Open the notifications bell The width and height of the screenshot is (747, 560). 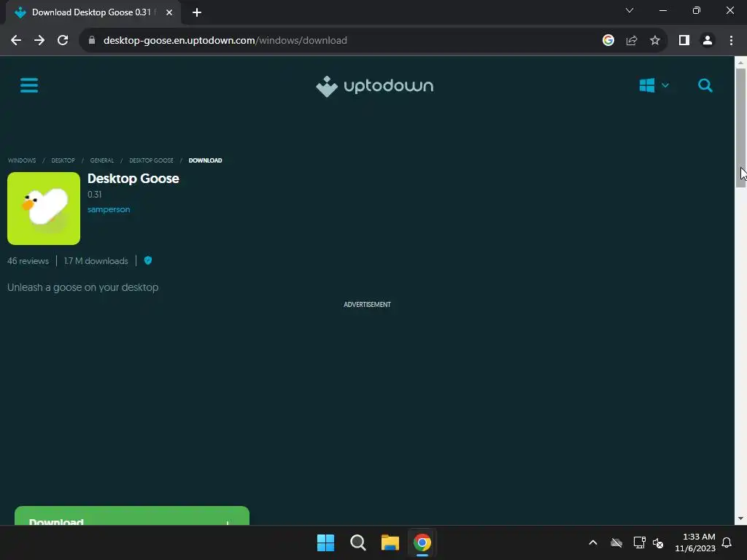[727, 542]
